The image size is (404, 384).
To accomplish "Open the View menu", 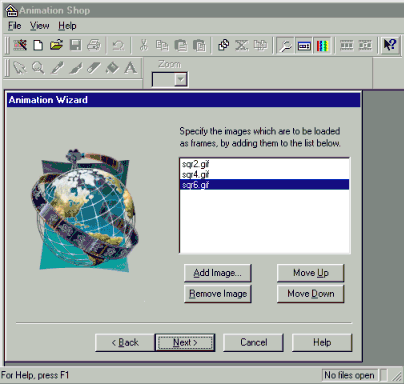I will pos(39,26).
